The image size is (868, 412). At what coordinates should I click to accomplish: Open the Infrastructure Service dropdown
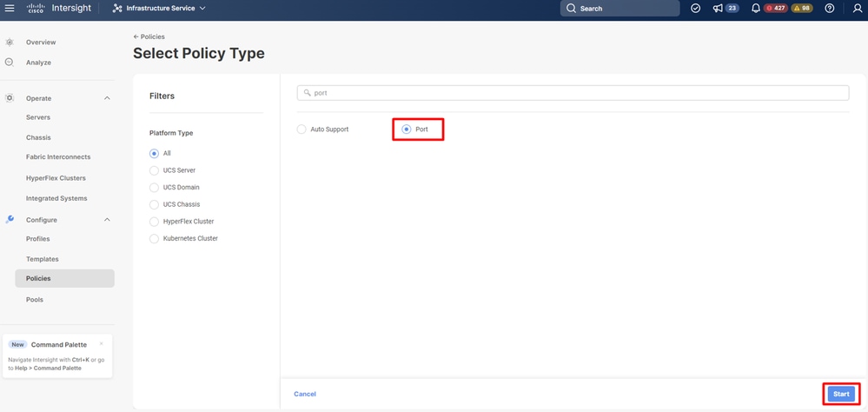click(159, 9)
